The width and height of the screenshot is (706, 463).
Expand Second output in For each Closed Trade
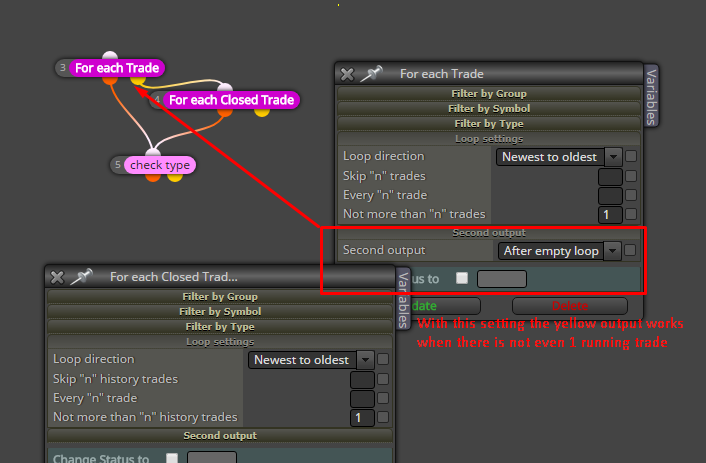pos(220,436)
